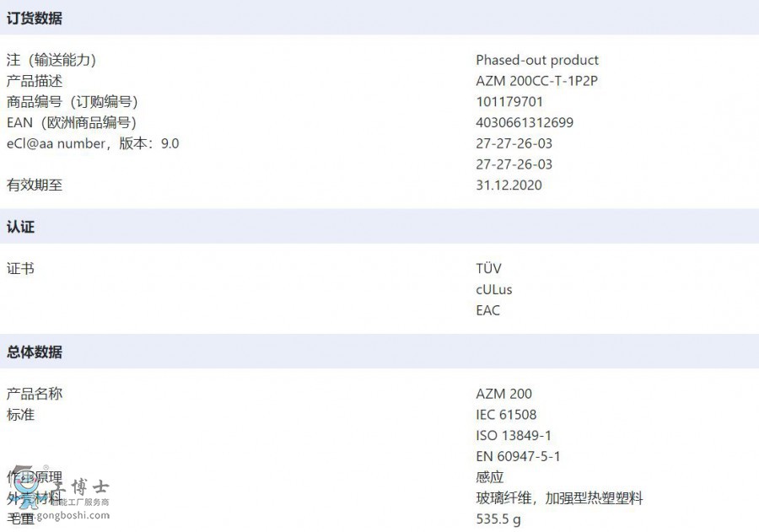Click the gross weight value 535.5 g
Screen dimensions: 759x532
coord(498,519)
